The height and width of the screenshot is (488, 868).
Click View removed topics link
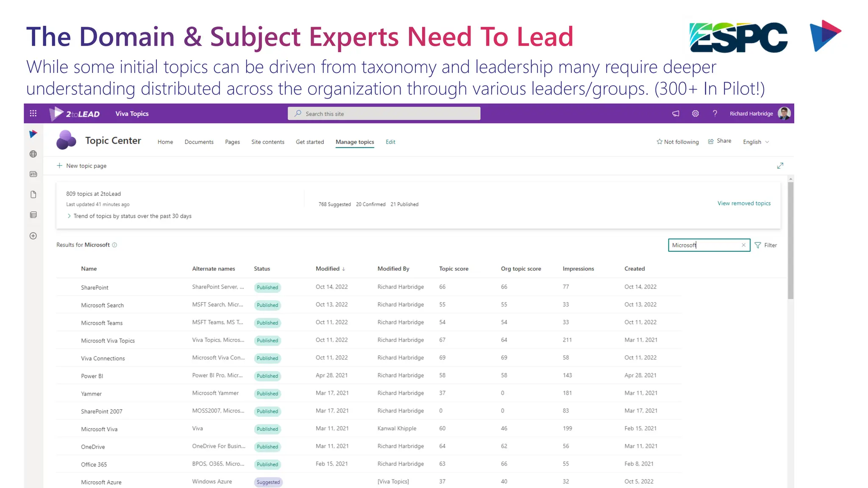tap(744, 203)
